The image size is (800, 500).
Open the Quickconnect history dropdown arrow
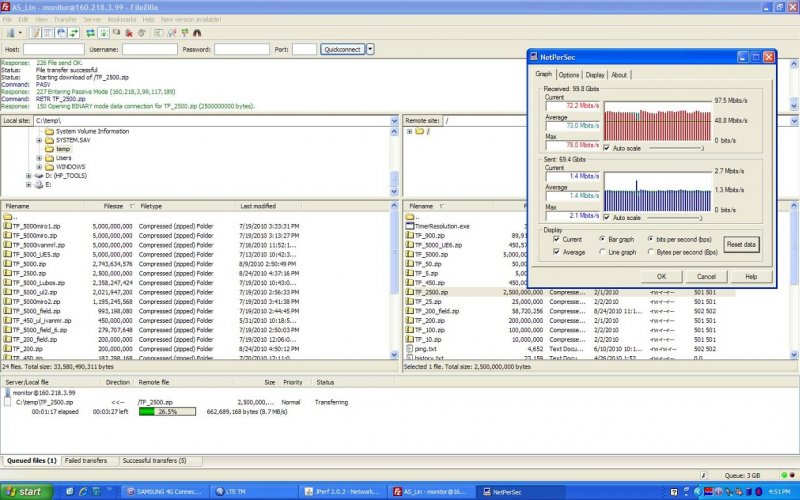coord(370,48)
